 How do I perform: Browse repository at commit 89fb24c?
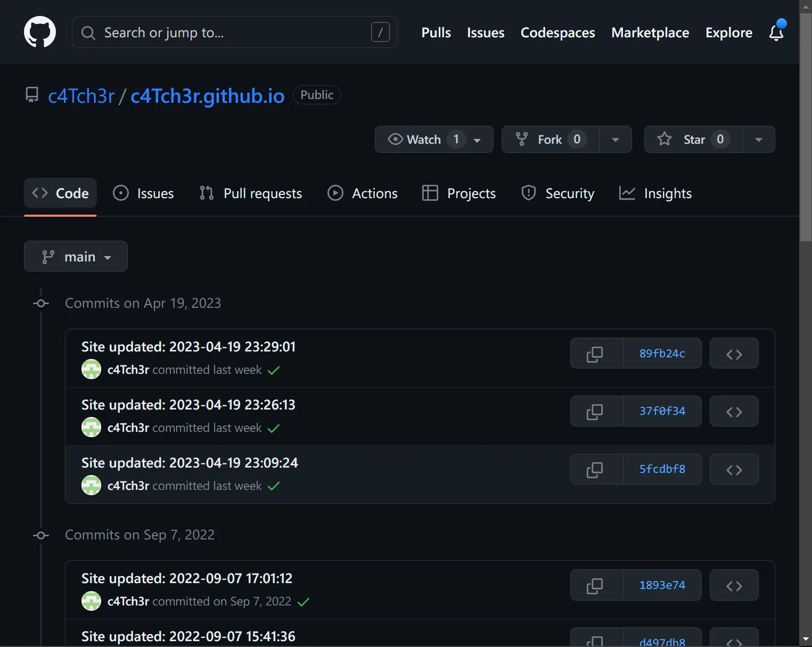734,354
